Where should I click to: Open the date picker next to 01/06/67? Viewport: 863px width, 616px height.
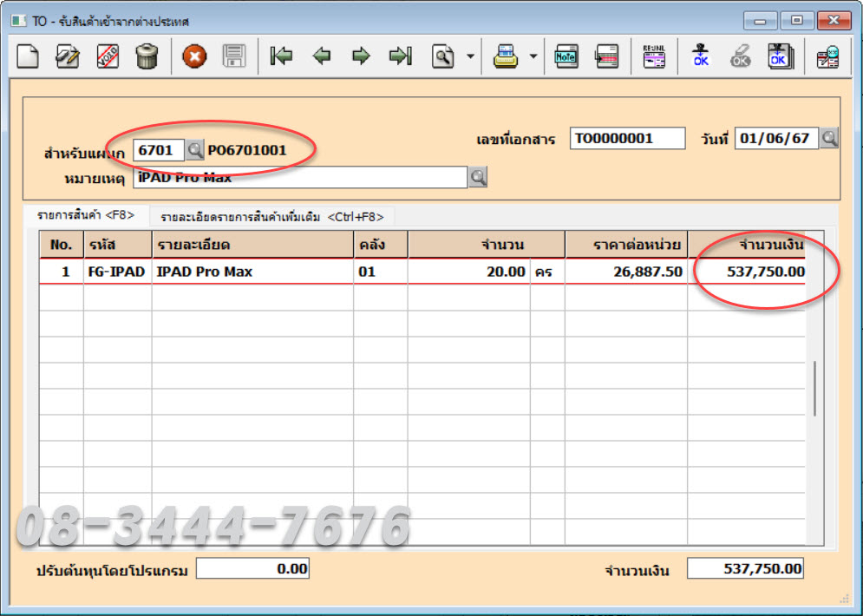pos(829,138)
